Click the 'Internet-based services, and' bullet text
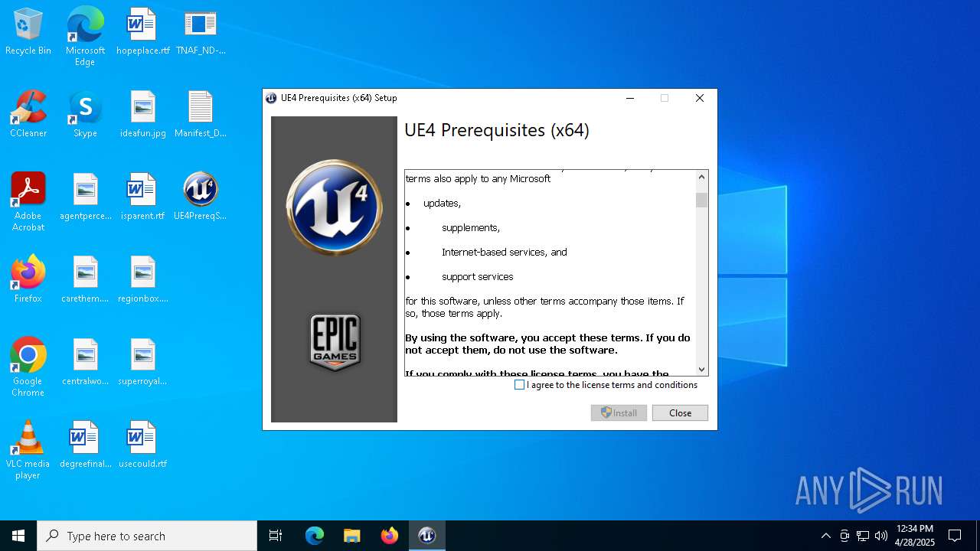The image size is (980, 551). tap(505, 252)
